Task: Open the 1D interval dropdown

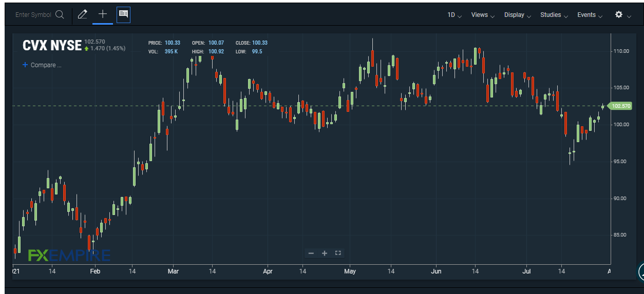Action: click(454, 15)
